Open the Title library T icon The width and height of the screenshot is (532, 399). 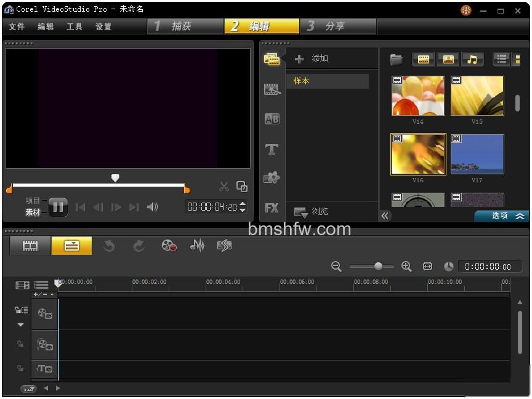click(x=272, y=149)
